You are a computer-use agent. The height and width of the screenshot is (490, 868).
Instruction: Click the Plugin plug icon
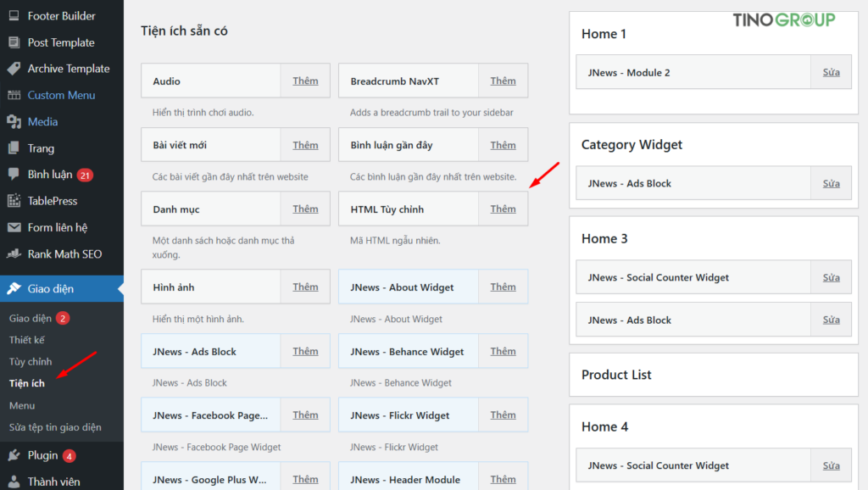[x=14, y=456]
